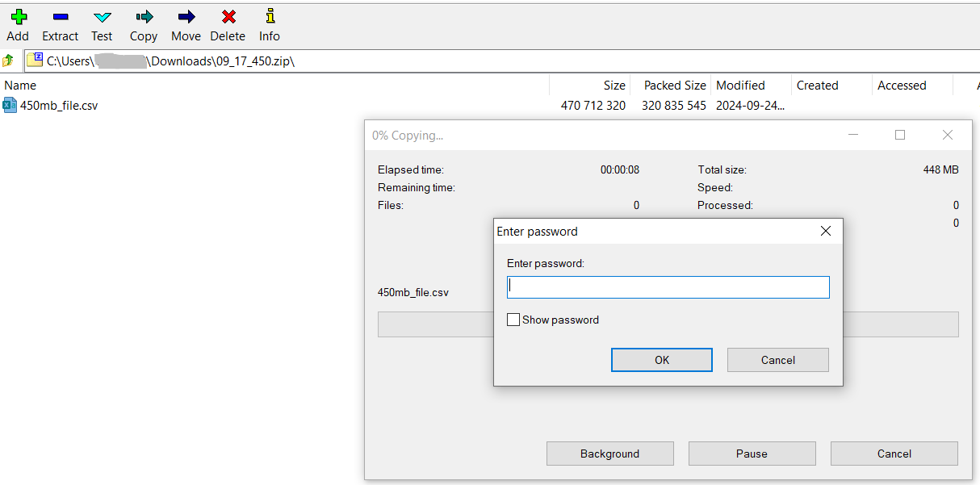Close the Enter password dialog
Screen dimensions: 980x485
pos(825,231)
